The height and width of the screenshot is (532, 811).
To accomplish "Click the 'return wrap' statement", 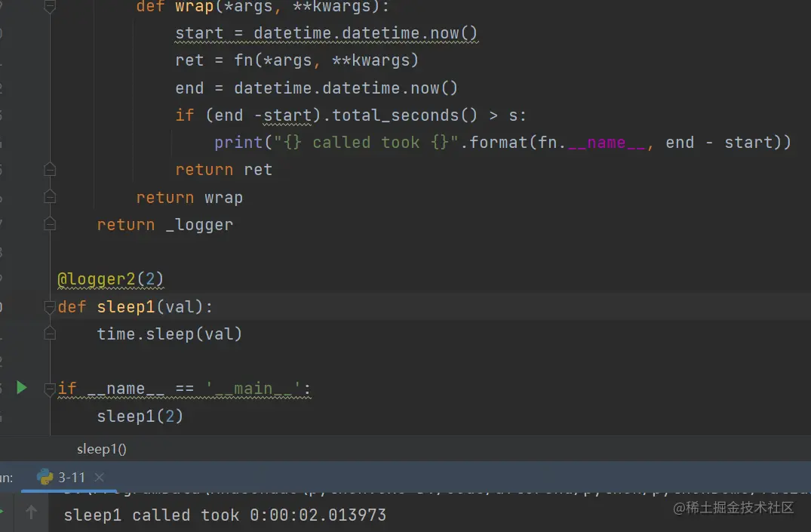I will 189,197.
